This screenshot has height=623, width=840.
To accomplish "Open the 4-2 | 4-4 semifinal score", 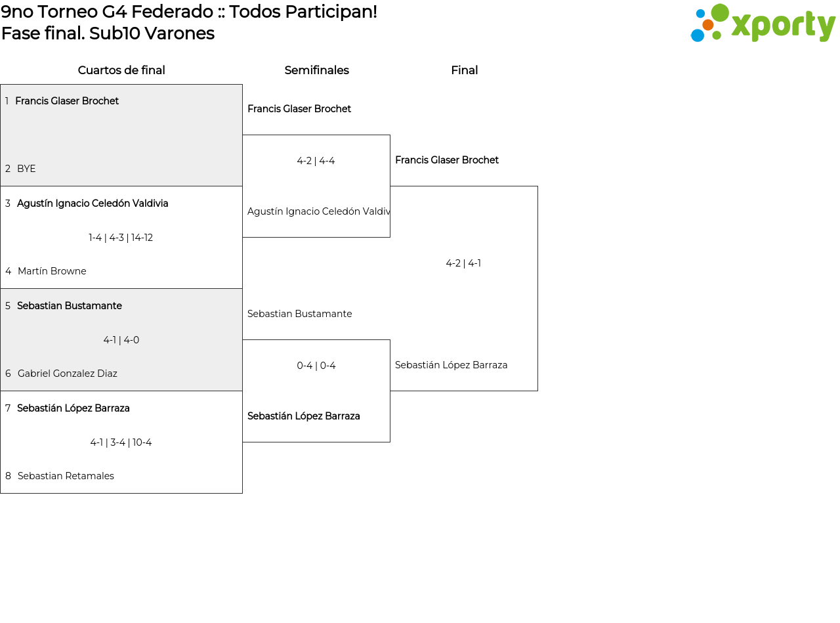I will click(x=316, y=161).
